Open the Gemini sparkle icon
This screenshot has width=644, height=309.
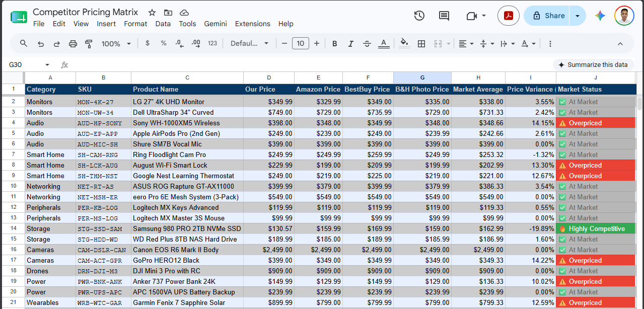coord(600,16)
